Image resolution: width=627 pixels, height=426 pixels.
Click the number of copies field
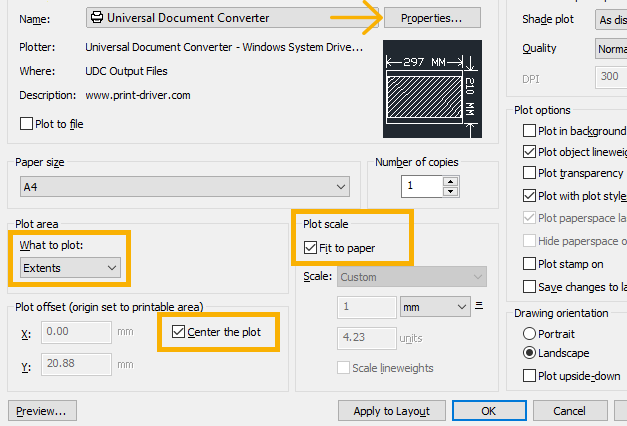422,186
